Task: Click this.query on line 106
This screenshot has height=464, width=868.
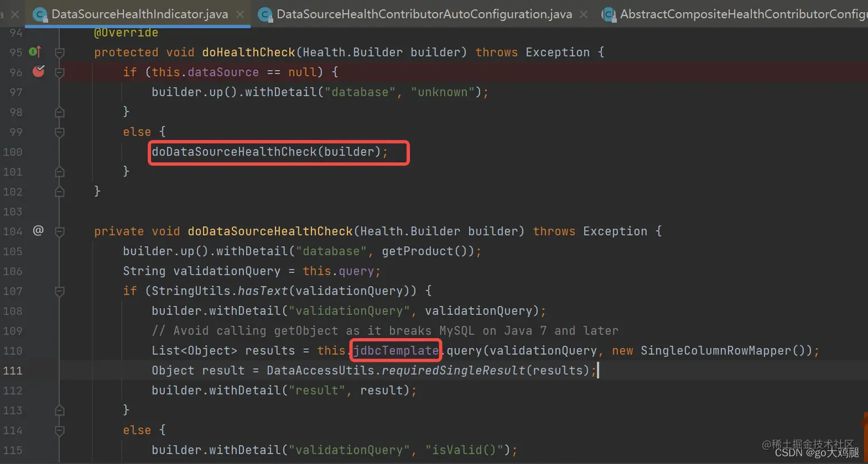Action: click(x=338, y=271)
